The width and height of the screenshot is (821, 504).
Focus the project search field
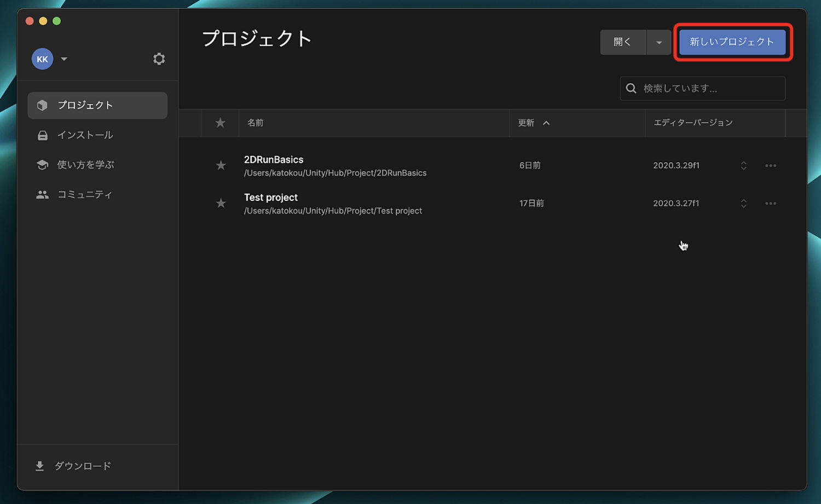click(702, 88)
